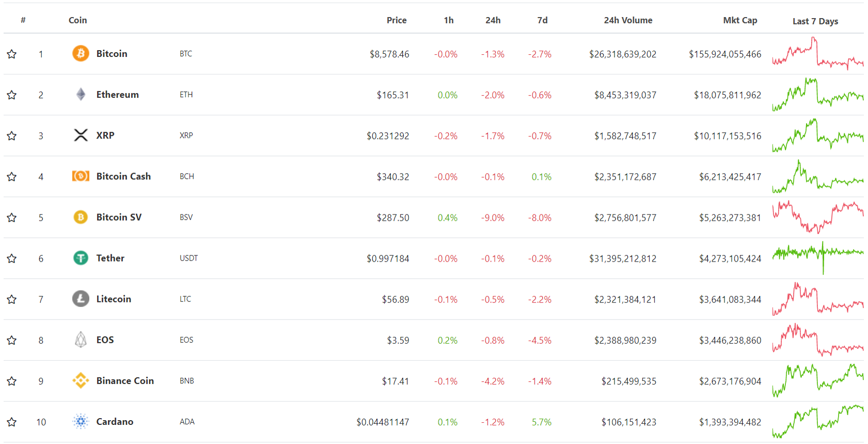Click the Last 7 Days header
868x444 pixels.
click(815, 21)
